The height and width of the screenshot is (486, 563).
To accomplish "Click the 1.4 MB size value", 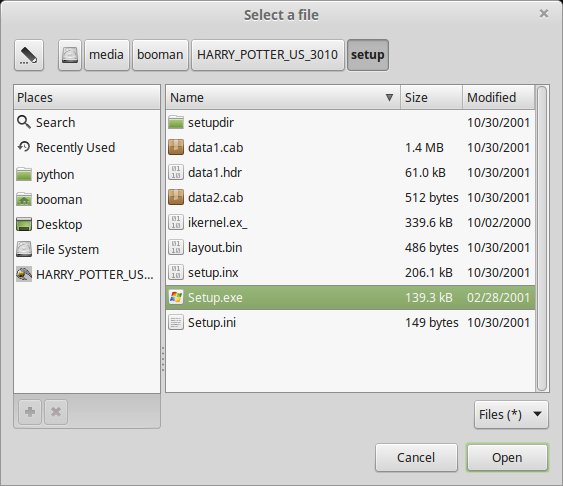I will click(x=424, y=148).
